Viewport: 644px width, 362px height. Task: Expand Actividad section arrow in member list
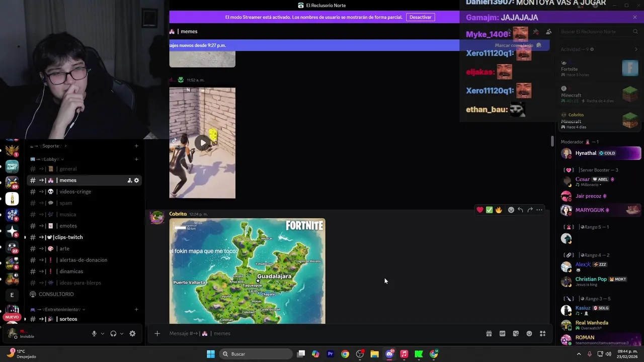(636, 49)
